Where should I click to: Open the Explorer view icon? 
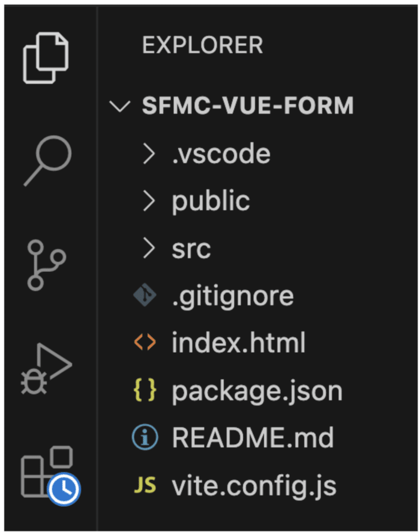(46, 57)
